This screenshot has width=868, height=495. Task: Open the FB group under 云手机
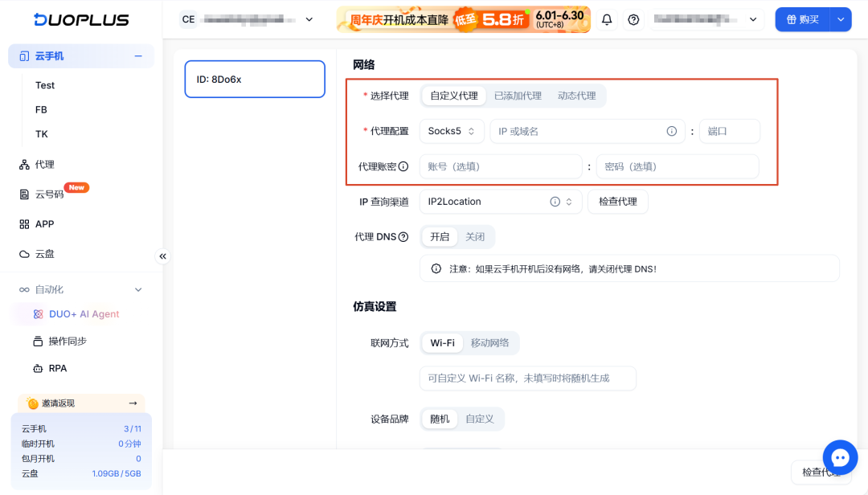point(41,109)
